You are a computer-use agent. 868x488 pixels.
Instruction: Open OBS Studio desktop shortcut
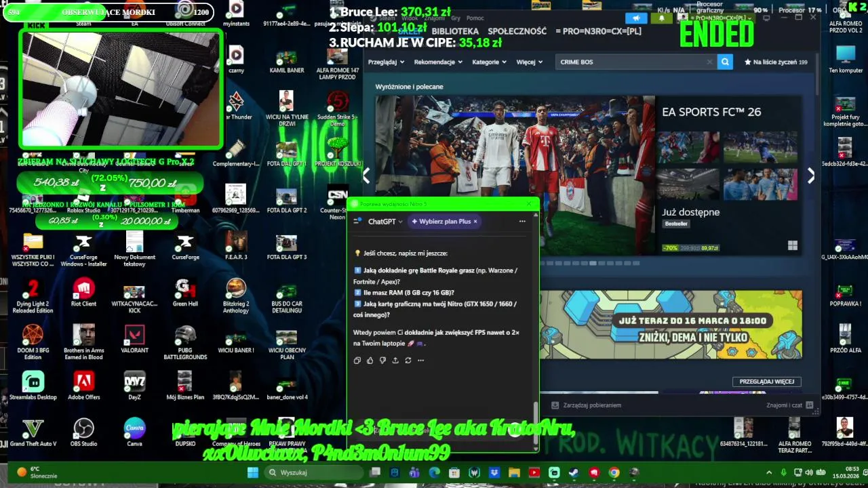[83, 432]
